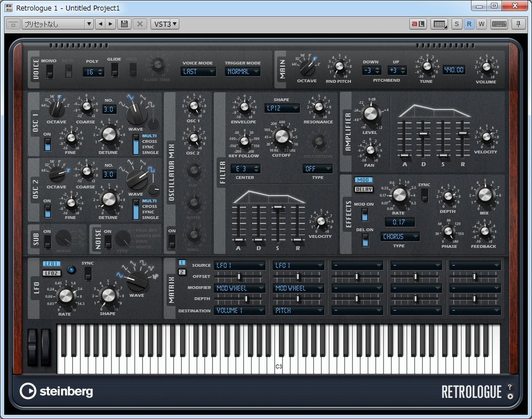Click the quick control settings toolbar button

(440, 24)
